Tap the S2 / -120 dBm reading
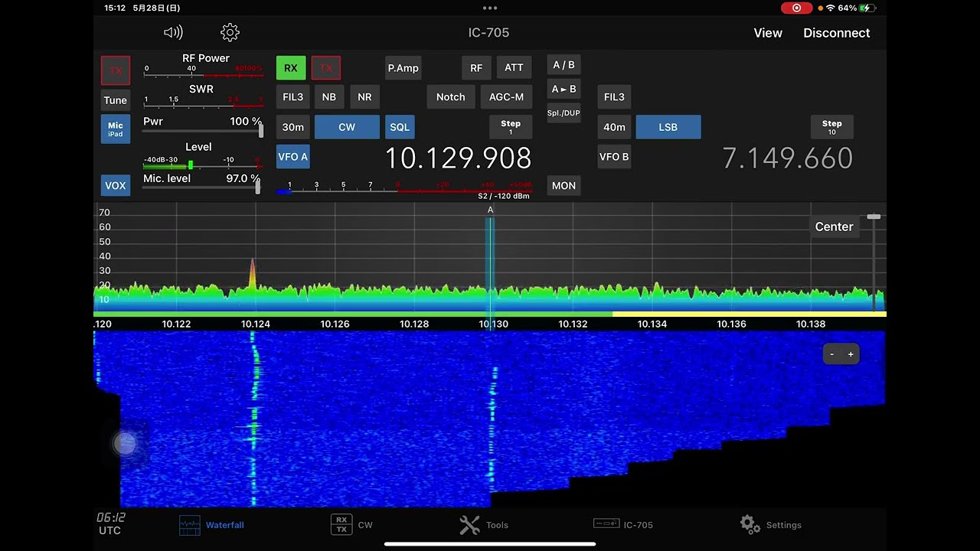 pos(503,197)
